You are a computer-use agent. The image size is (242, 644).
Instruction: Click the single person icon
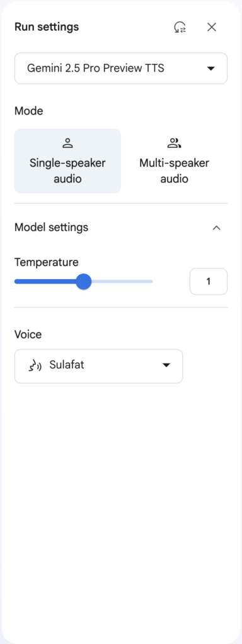[x=67, y=143]
